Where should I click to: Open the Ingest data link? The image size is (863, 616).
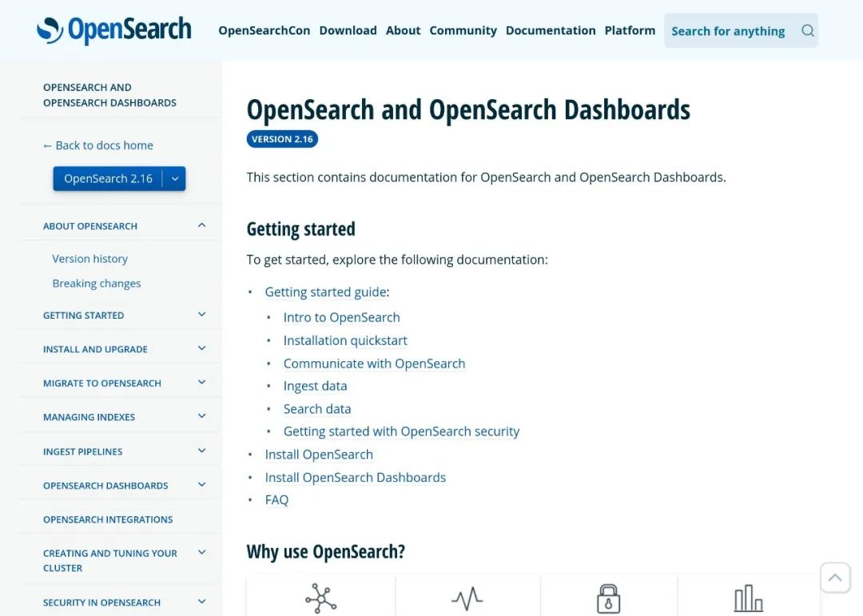(x=315, y=387)
